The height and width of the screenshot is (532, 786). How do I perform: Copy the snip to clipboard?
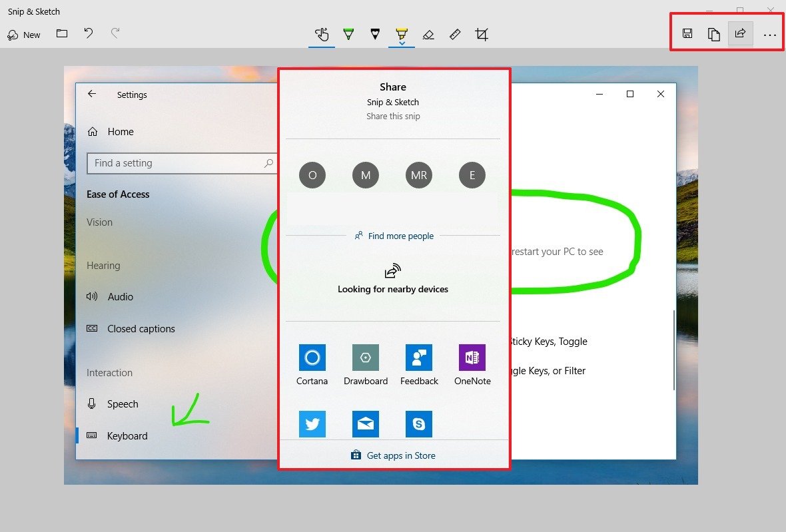point(714,34)
